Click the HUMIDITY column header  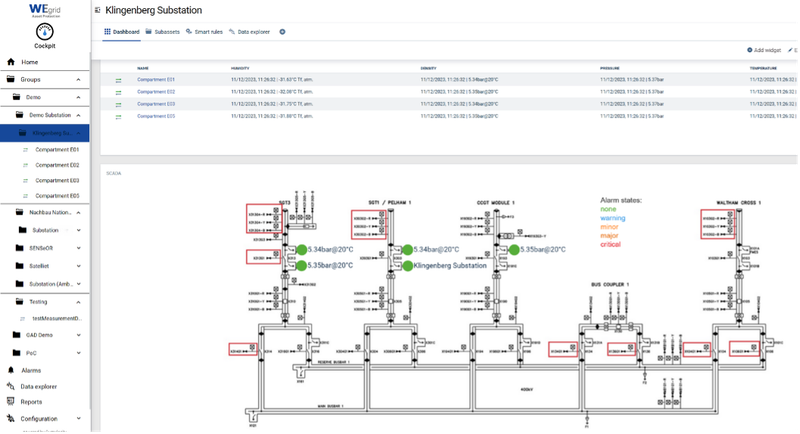coord(240,68)
